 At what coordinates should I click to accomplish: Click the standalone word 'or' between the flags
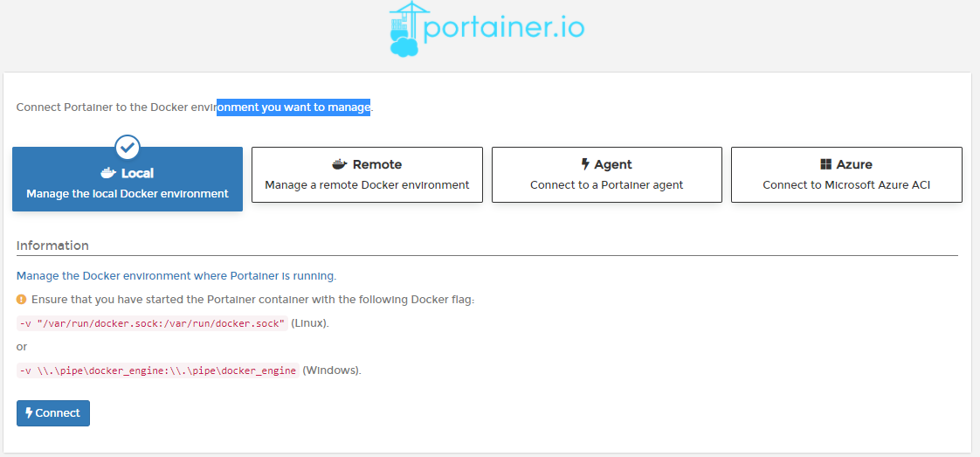point(22,347)
